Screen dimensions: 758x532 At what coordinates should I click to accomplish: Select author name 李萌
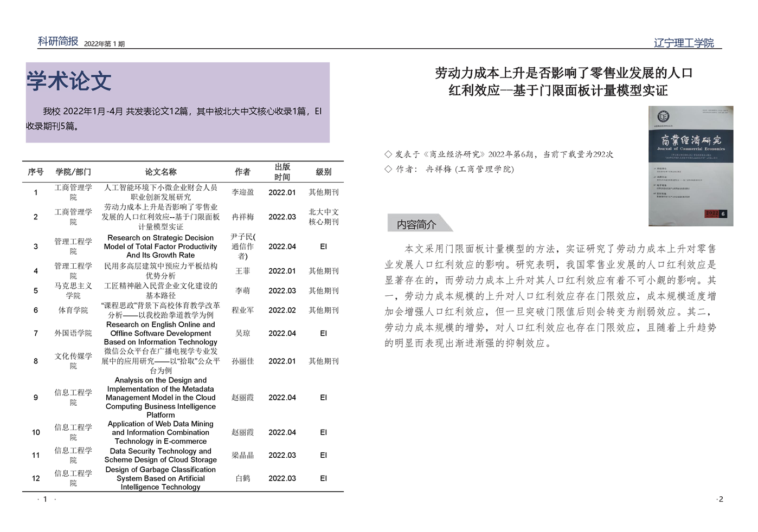242,290
